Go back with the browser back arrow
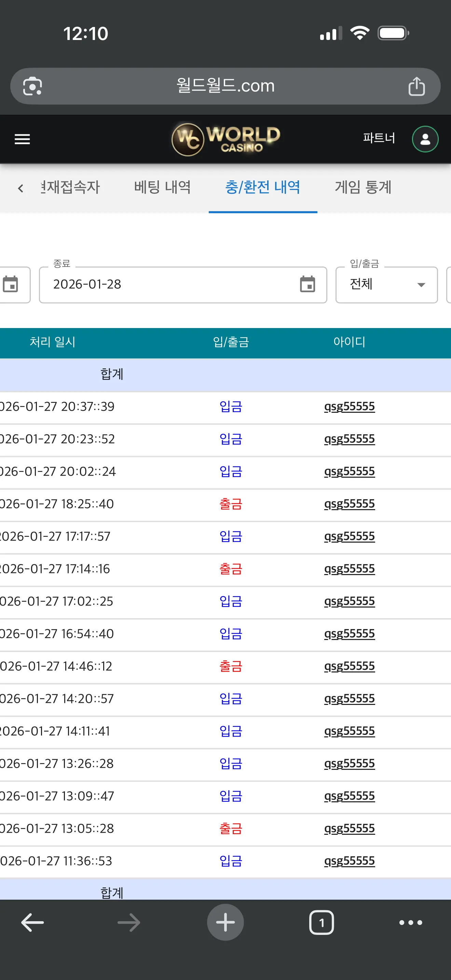 click(32, 922)
